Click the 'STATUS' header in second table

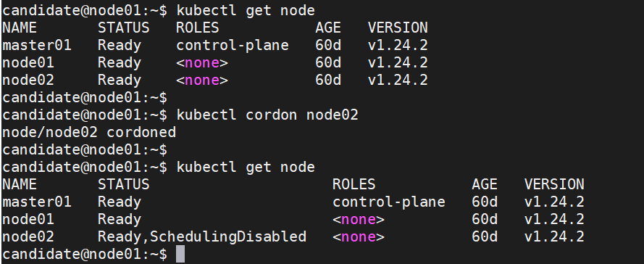coord(124,184)
